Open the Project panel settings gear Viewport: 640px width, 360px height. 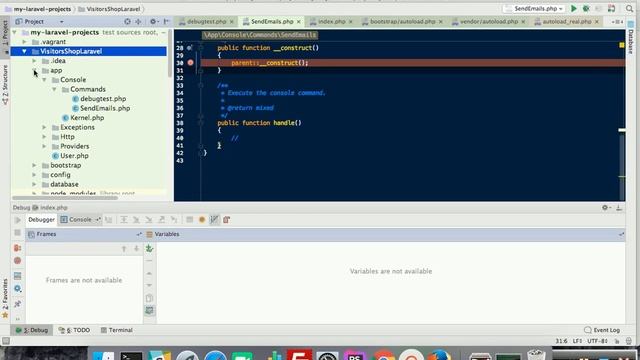(153, 21)
